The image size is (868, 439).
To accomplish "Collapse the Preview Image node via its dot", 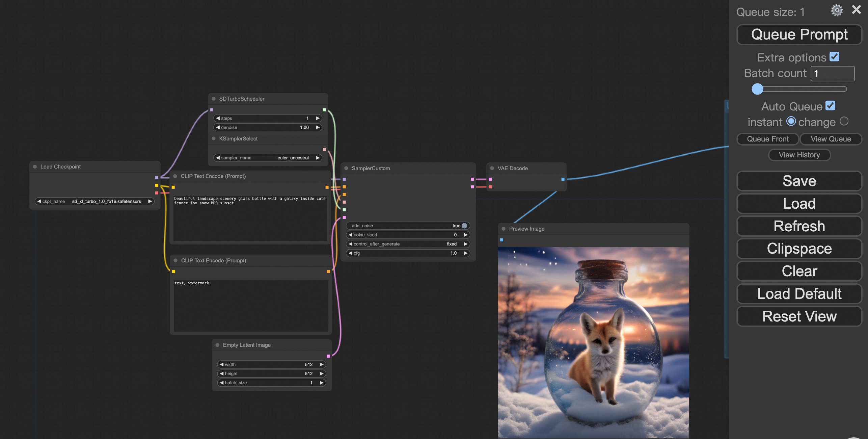I will [504, 229].
